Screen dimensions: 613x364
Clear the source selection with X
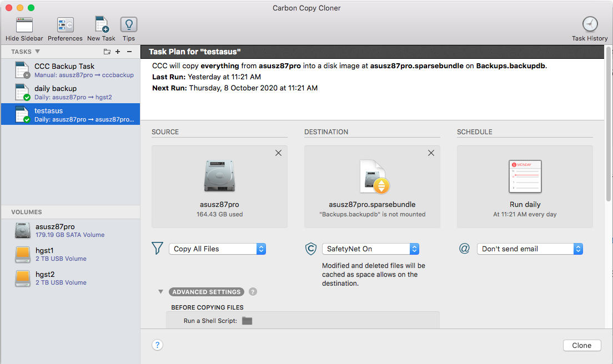click(x=278, y=153)
